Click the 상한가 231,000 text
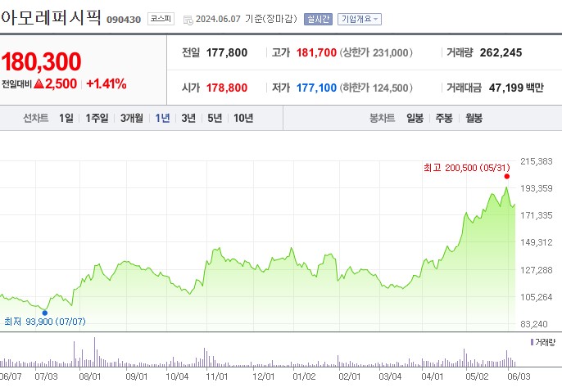This screenshot has height=392, width=562. pos(376,52)
